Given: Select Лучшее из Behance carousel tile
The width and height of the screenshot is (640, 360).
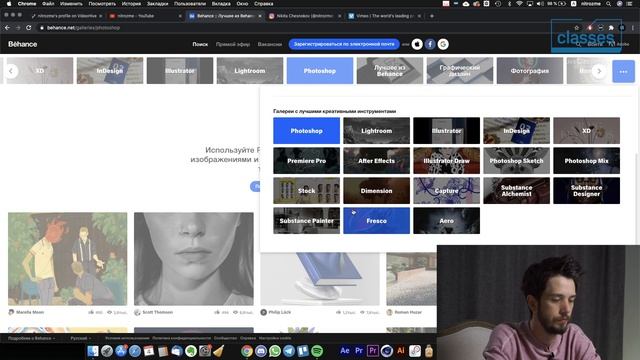Looking at the screenshot, I should click(x=390, y=71).
